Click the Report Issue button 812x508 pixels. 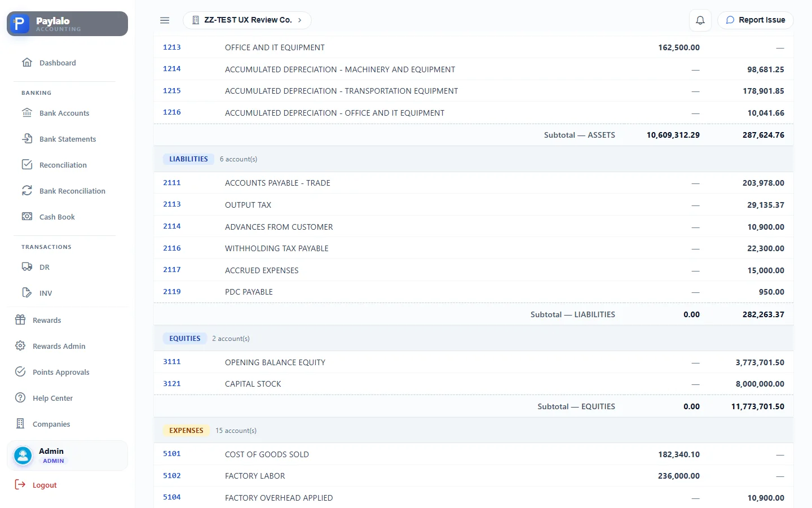(756, 20)
